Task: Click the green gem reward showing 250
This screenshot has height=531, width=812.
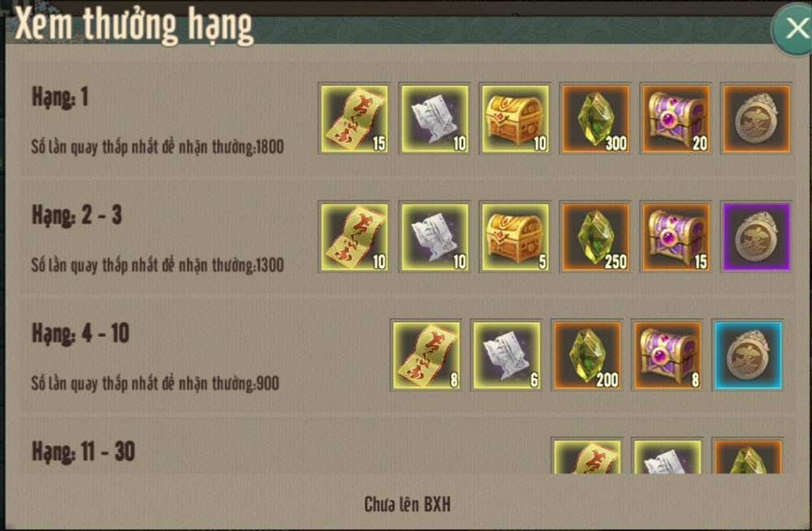Action: pyautogui.click(x=595, y=237)
